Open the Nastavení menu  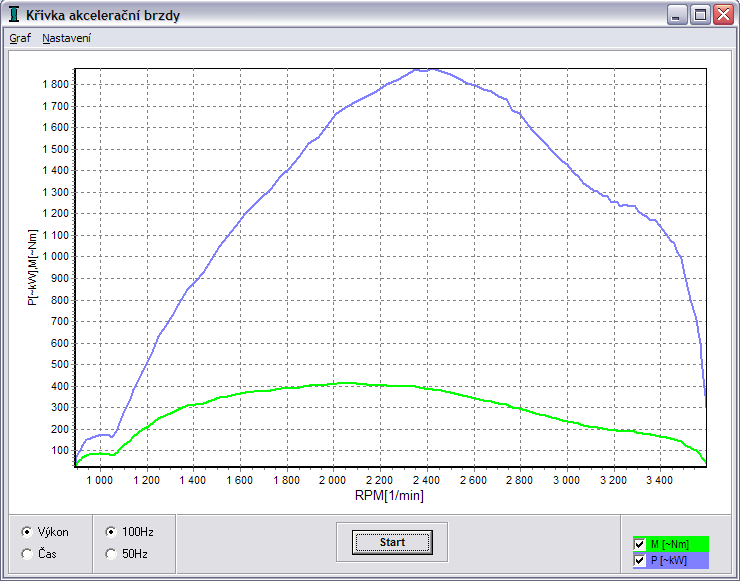point(67,38)
